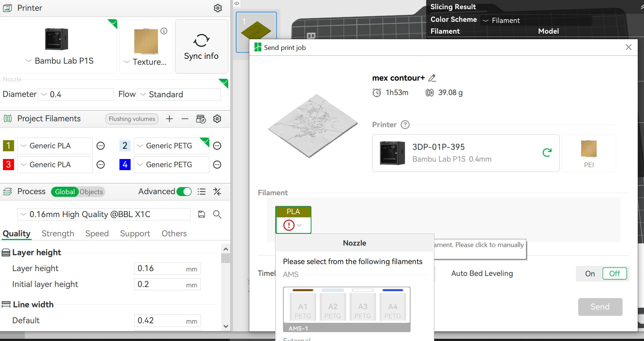
Task: Open Flow Standard dropdown
Action: (179, 94)
